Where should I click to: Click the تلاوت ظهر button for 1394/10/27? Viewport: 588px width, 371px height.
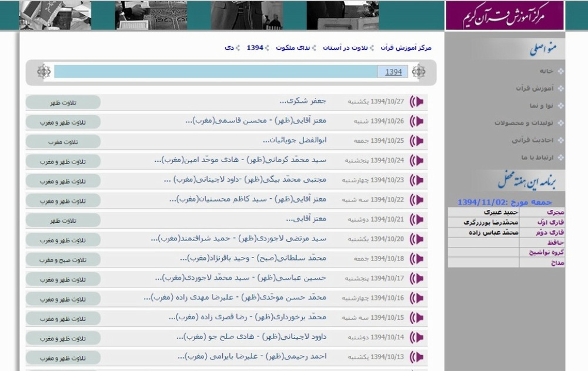63,102
